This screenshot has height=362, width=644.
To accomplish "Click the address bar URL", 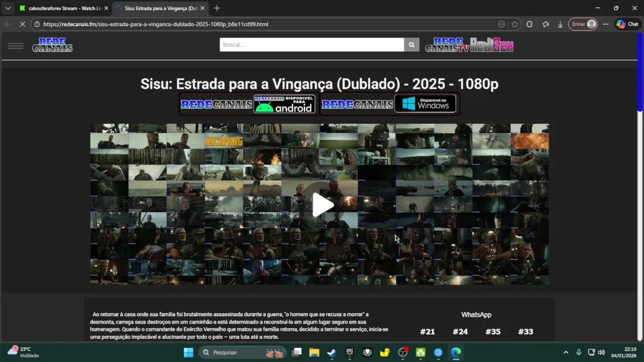I will tap(155, 24).
